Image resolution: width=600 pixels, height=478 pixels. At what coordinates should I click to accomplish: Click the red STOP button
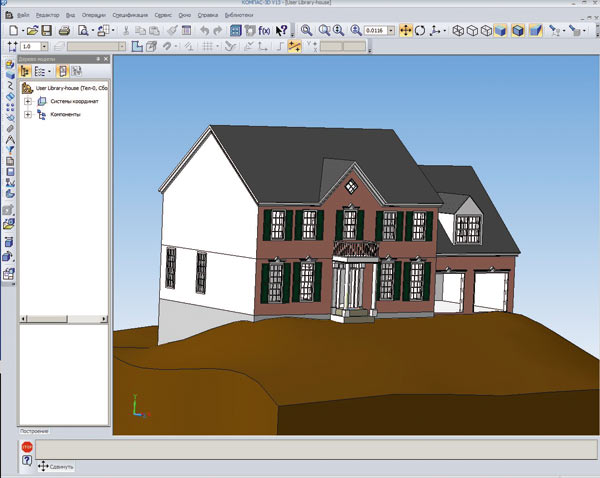tap(27, 447)
